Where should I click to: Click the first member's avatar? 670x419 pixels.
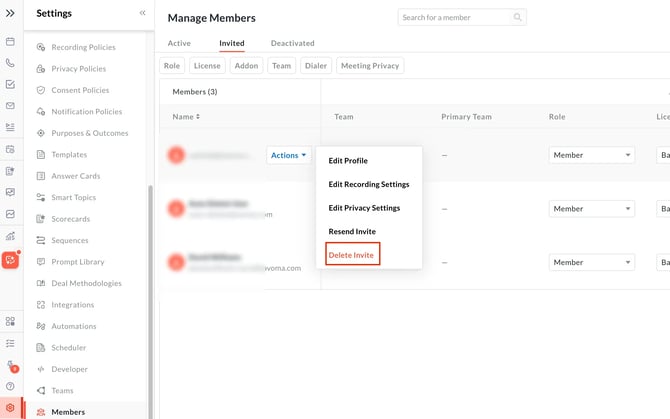point(176,155)
